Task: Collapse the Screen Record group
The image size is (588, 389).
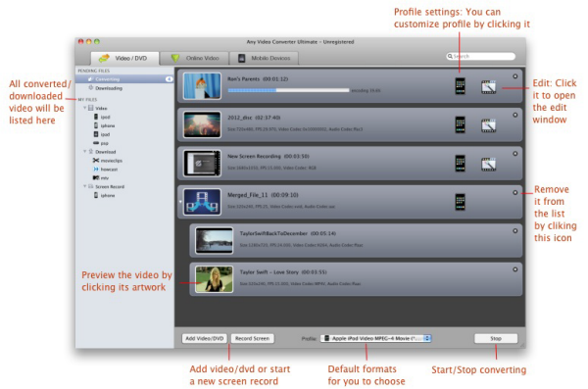Action: coord(84,186)
